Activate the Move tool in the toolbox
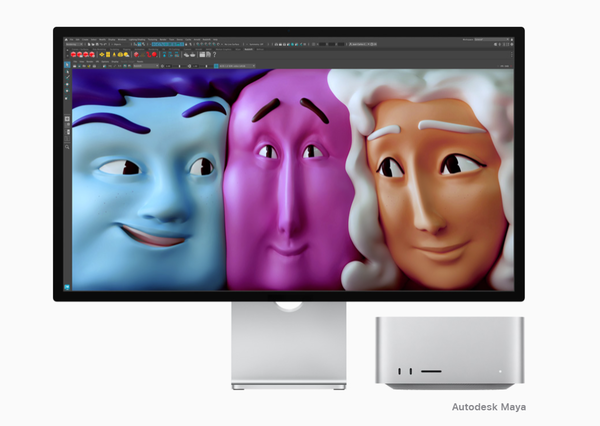This screenshot has height=426, width=600. click(x=67, y=84)
